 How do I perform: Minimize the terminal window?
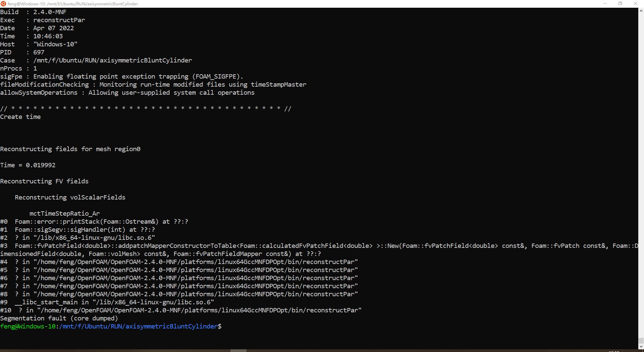(x=605, y=4)
